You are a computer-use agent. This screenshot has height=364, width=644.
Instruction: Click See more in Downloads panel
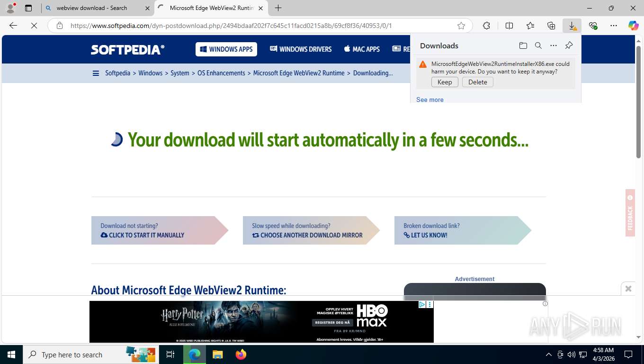[x=430, y=100]
